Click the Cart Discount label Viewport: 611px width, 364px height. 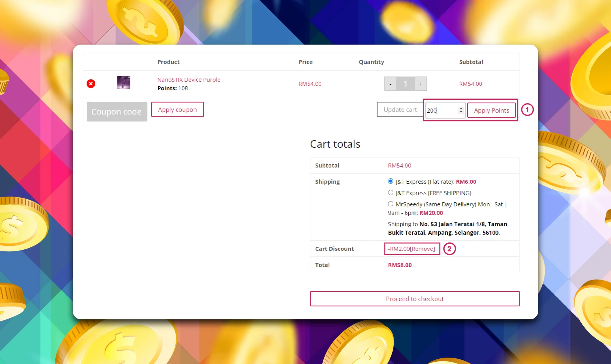click(x=334, y=249)
